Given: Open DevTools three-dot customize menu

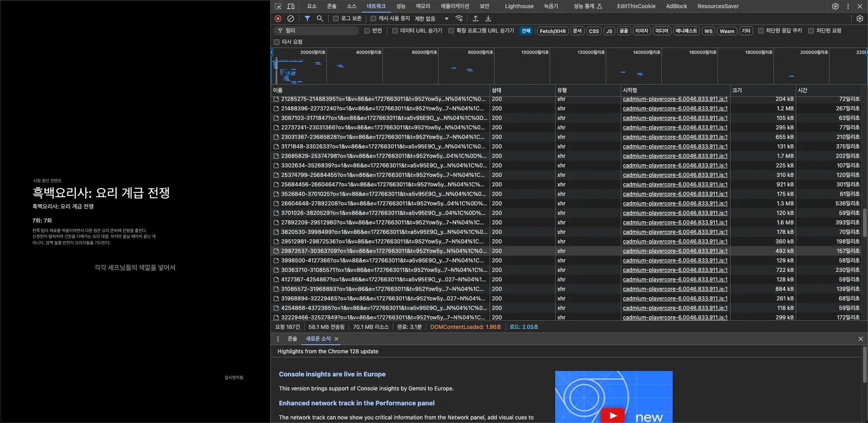Looking at the screenshot, I should click(x=848, y=6).
